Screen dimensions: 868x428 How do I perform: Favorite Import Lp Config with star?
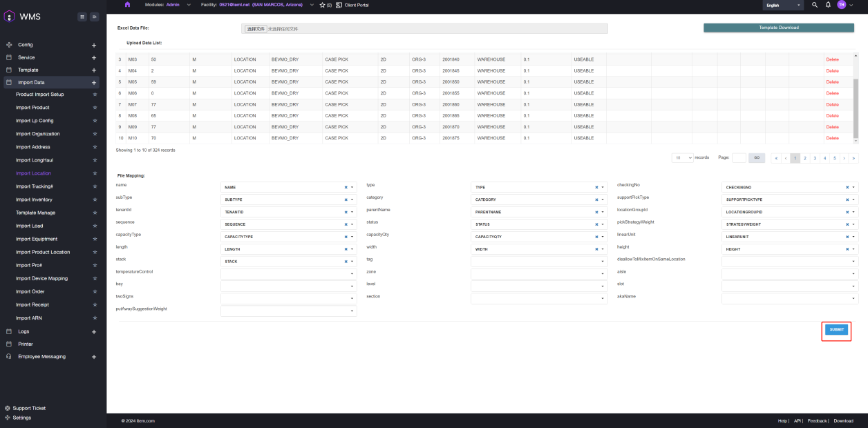pos(95,121)
